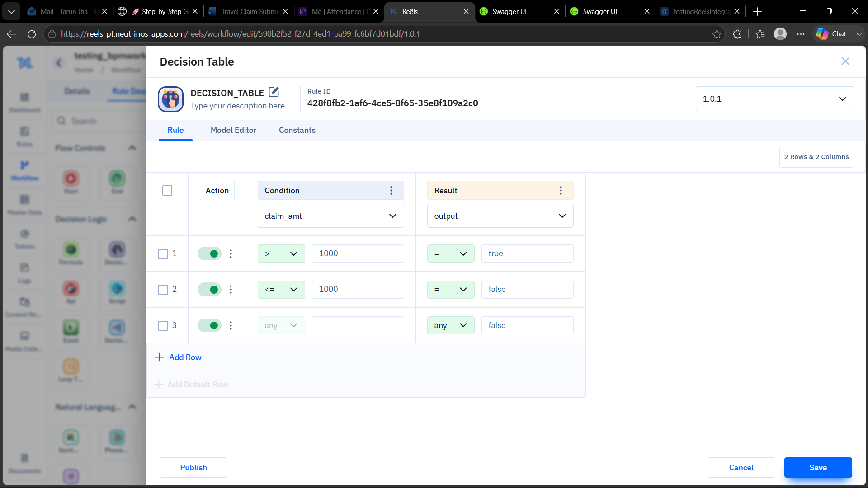The image size is (868, 488).
Task: Click the Cancel button
Action: (741, 468)
